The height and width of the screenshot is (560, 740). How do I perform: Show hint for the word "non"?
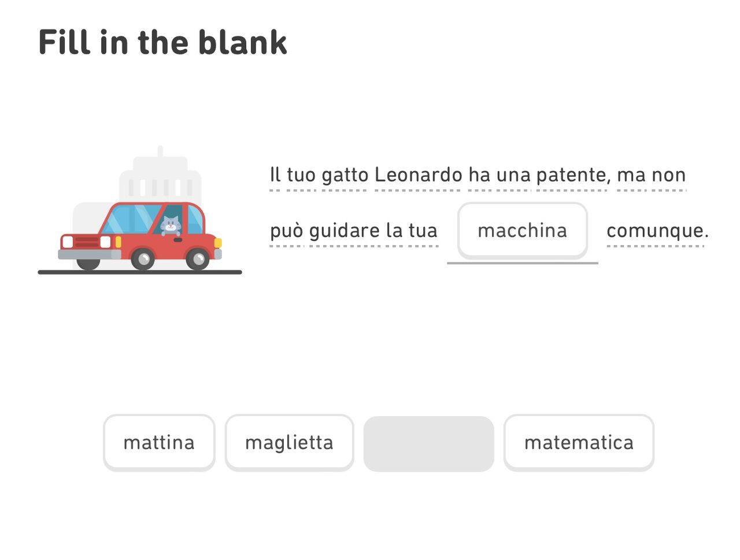pyautogui.click(x=668, y=175)
